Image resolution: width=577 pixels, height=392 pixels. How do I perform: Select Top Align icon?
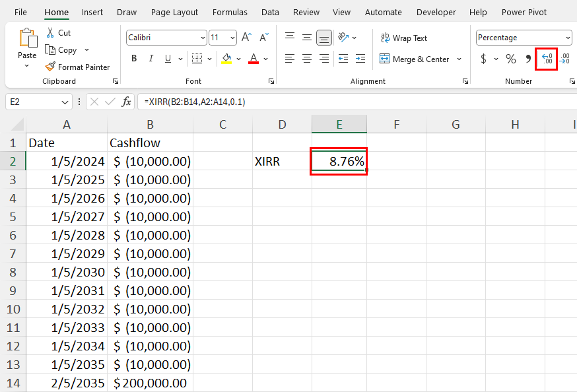click(290, 37)
